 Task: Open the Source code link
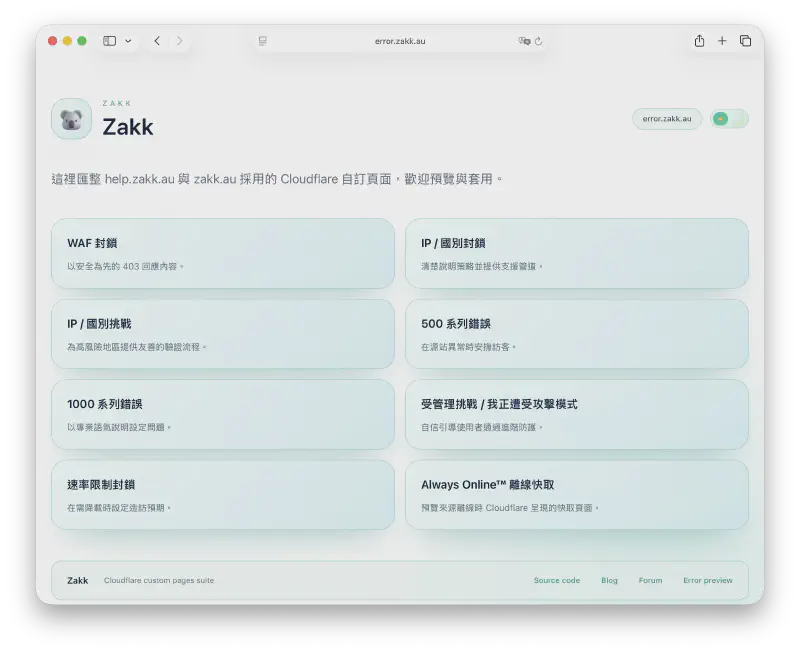point(557,580)
